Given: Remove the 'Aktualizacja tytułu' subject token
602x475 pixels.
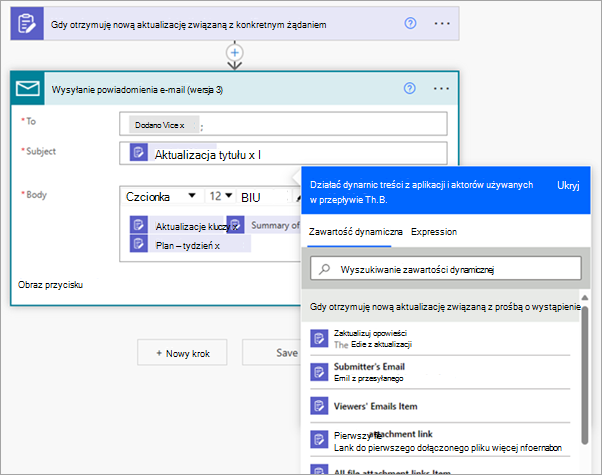Looking at the screenshot, I should click(251, 155).
